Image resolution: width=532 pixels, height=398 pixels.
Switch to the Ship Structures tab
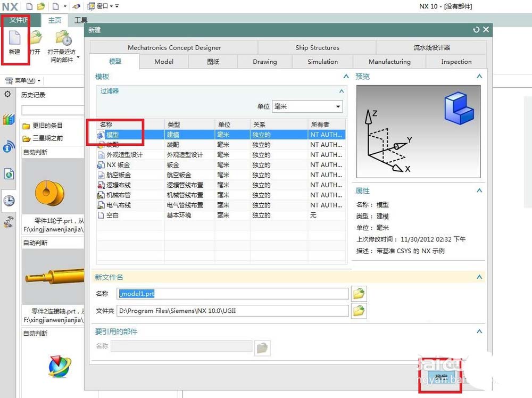point(317,47)
